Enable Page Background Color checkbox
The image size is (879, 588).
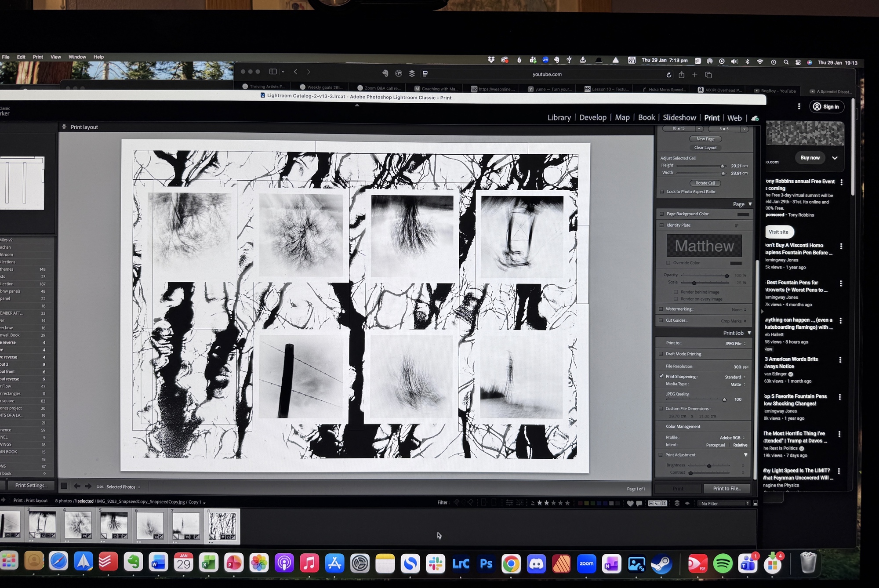pyautogui.click(x=662, y=214)
